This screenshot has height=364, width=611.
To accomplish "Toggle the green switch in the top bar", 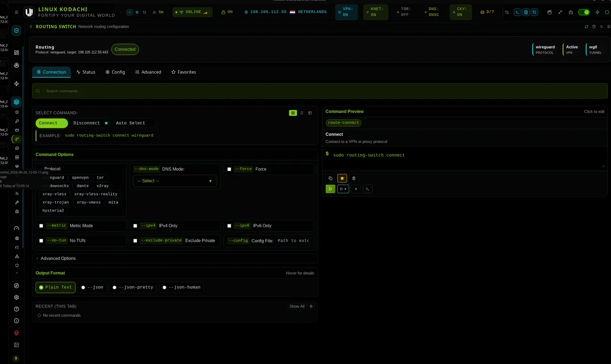I will pos(584,12).
